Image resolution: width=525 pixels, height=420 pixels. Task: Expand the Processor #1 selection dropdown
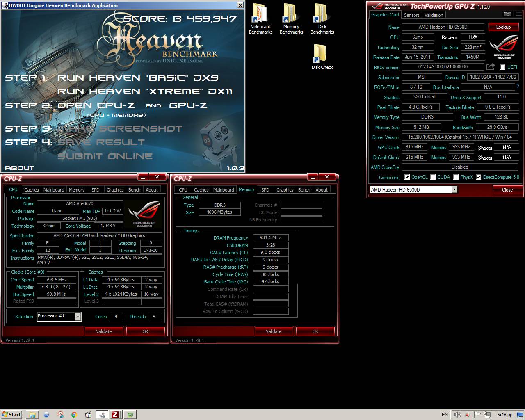tap(78, 316)
